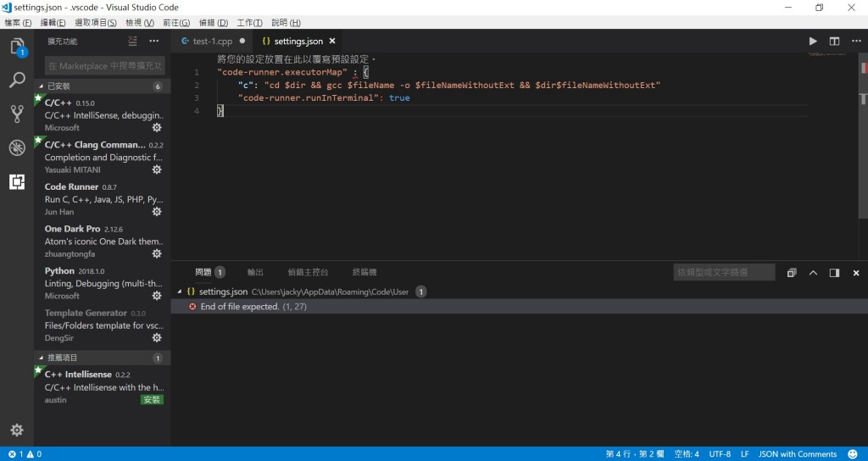Click the problems filter input field
Viewport: 868px width, 461px height.
pos(724,272)
